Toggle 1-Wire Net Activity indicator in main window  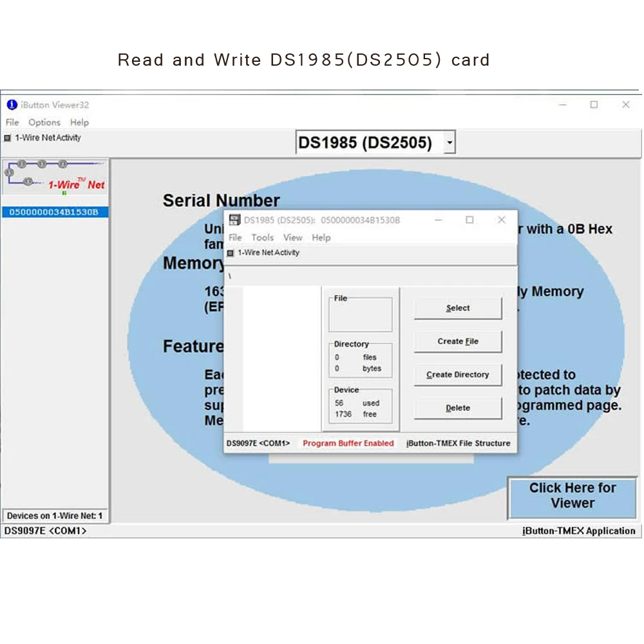point(7,138)
